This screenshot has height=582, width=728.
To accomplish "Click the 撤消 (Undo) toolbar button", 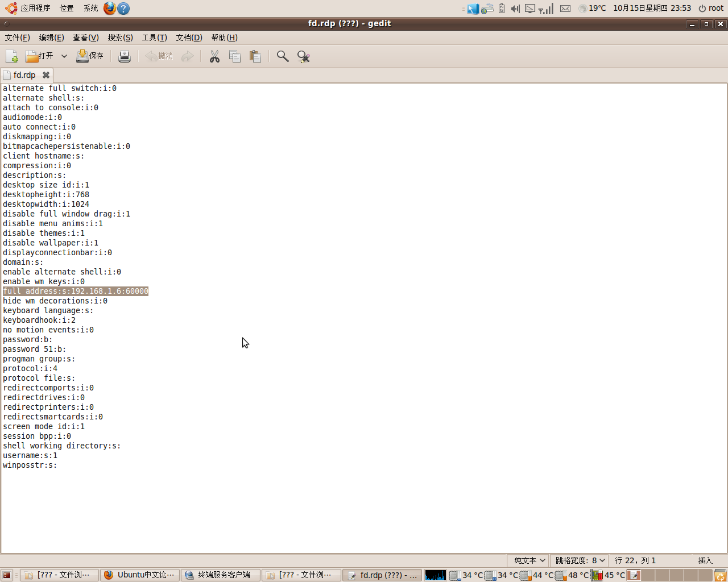I will tap(159, 56).
